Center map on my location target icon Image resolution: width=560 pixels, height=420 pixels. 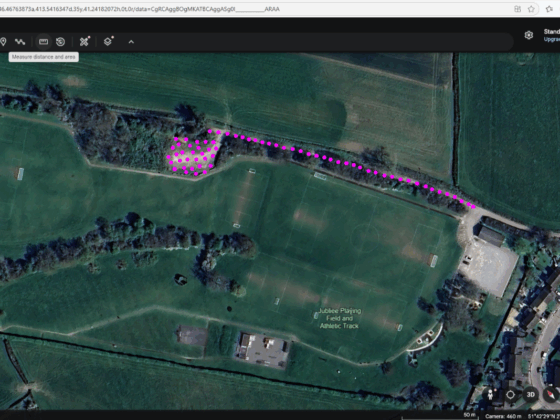click(510, 395)
